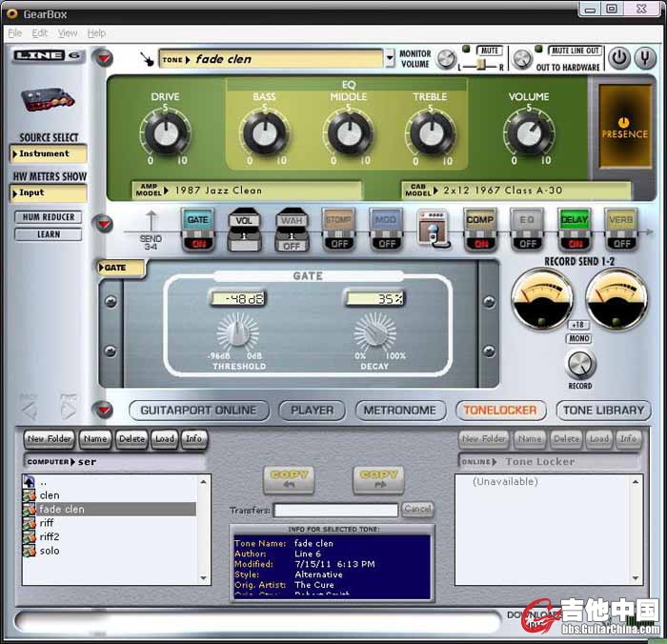Image resolution: width=667 pixels, height=644 pixels.
Task: Collapse the effects chain with red arrow
Action: pos(103,224)
